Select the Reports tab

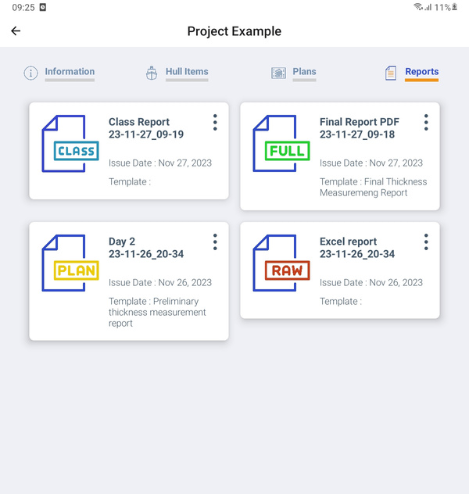tap(422, 72)
